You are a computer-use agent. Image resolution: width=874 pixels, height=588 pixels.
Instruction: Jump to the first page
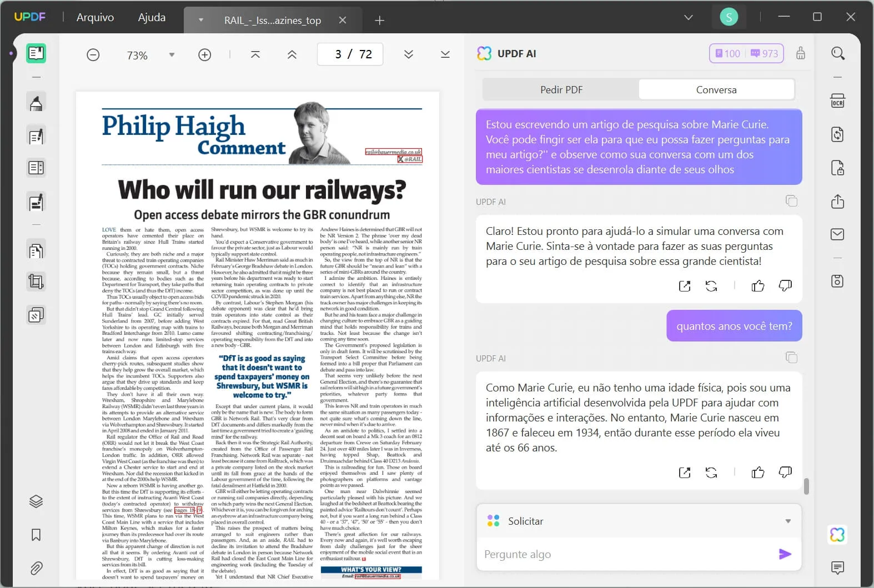point(255,54)
